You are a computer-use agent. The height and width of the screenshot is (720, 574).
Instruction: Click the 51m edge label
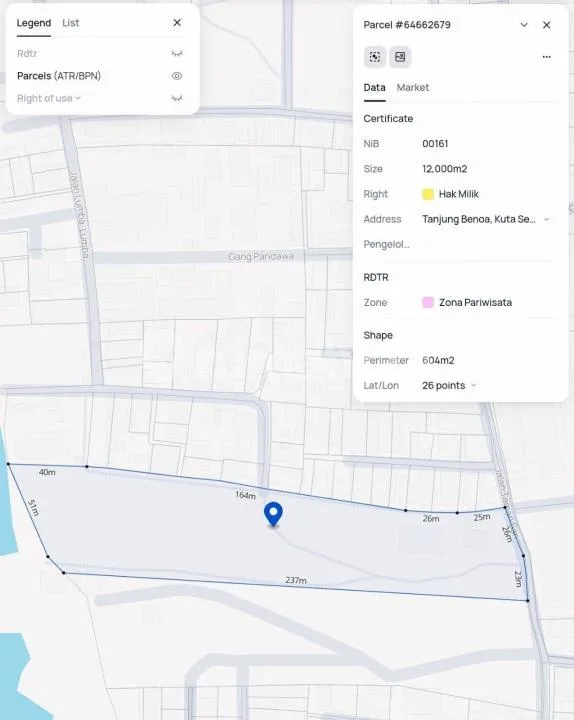point(33,508)
